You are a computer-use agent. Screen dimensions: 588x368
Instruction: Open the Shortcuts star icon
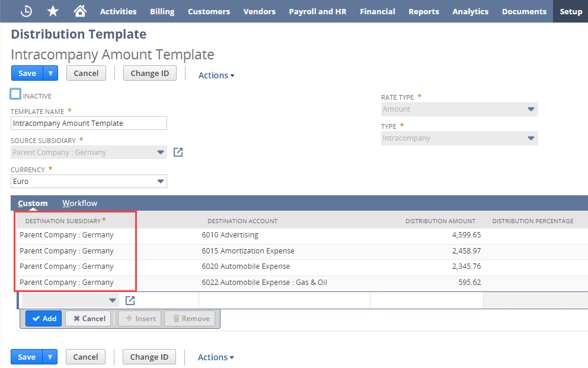coord(53,11)
